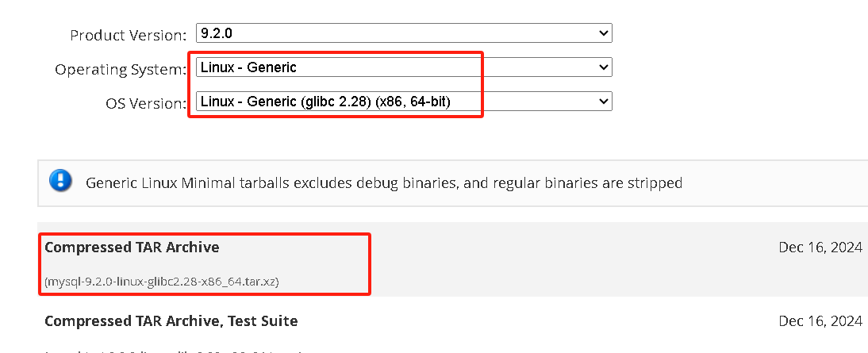Click the Operating System dropdown arrow
Viewport: 868px width, 353px height.
tap(604, 68)
